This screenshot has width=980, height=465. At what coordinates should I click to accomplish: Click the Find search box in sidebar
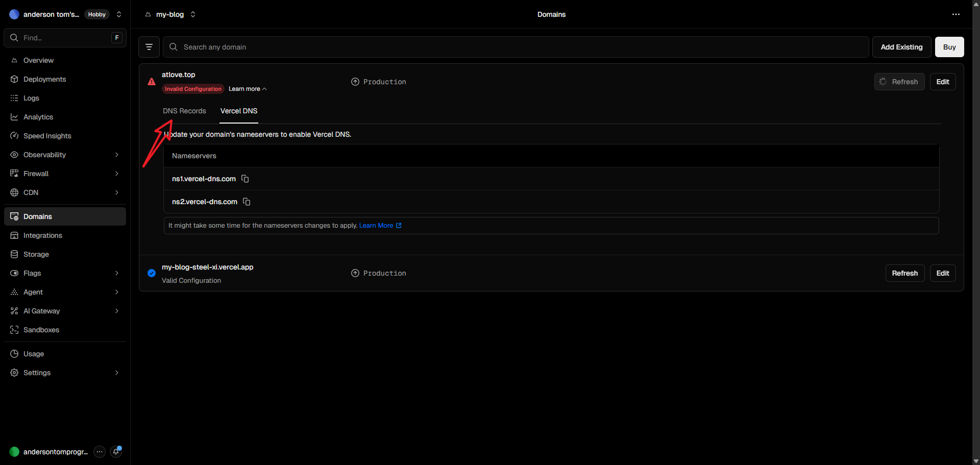coord(65,38)
